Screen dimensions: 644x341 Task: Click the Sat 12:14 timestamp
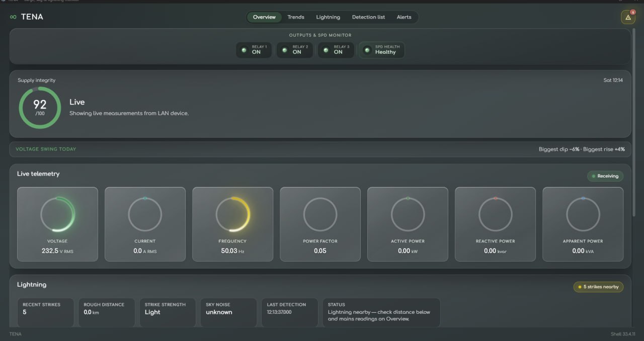click(613, 80)
